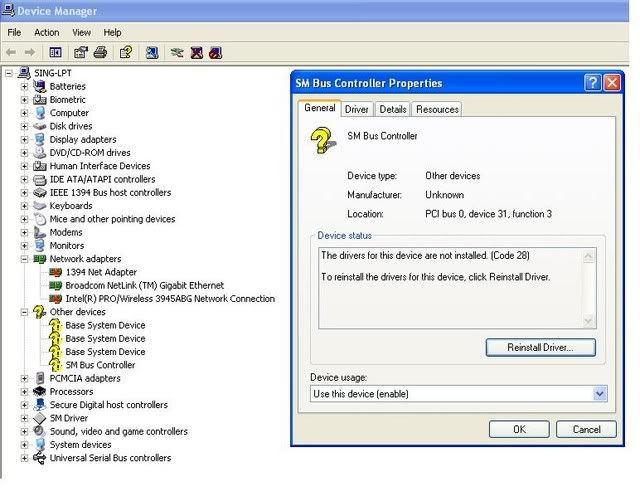Click the Disable device toolbar icon
640x501 pixels.
(214, 52)
